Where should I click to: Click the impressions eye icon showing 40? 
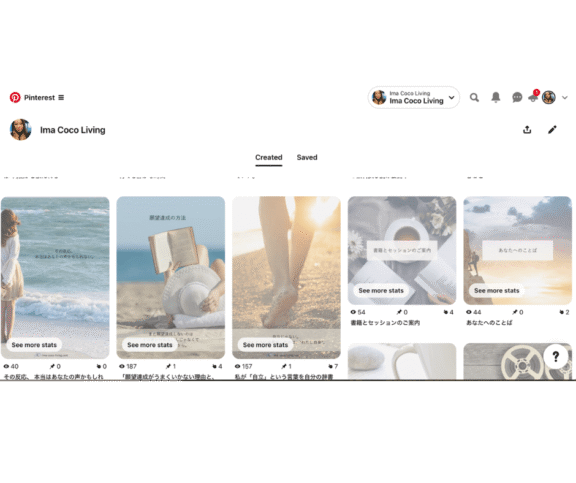pos(6,366)
